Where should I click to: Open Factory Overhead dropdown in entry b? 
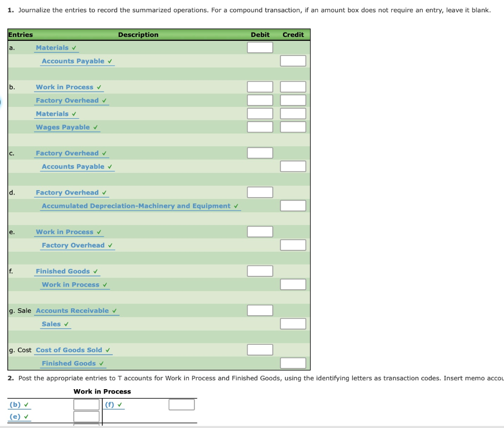(x=71, y=100)
